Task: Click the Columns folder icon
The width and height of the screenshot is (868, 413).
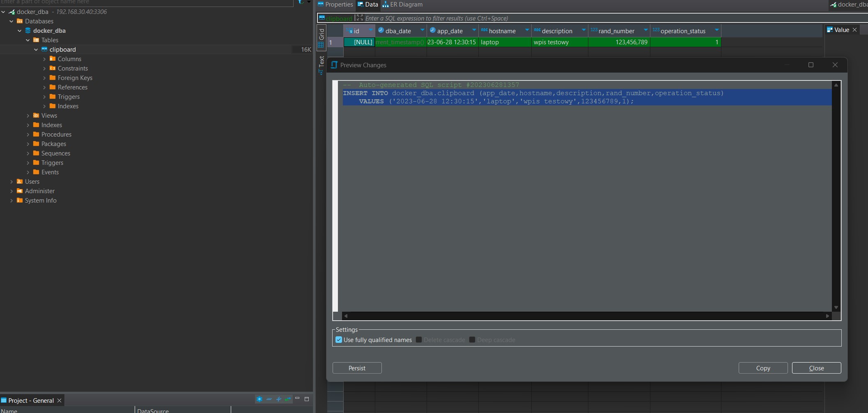Action: (53, 59)
